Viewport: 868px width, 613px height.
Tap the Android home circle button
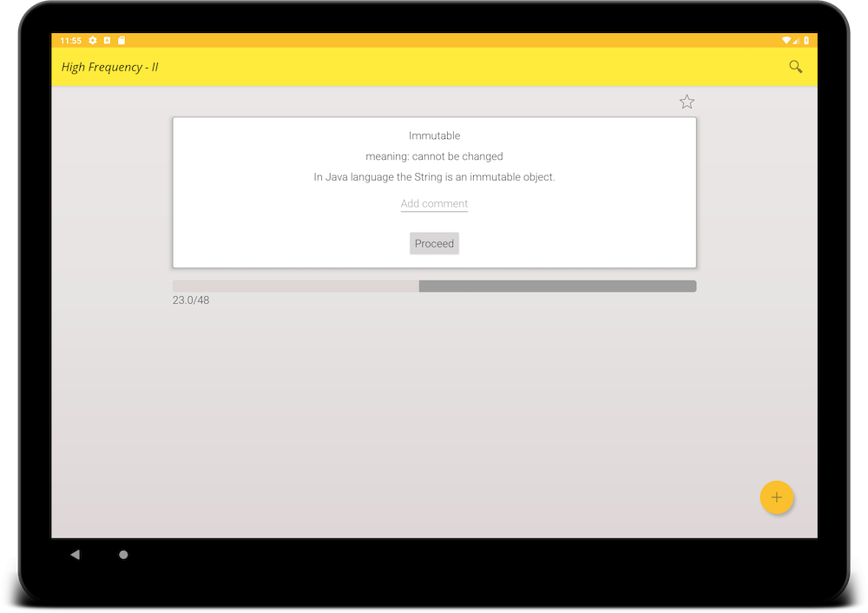coord(123,555)
